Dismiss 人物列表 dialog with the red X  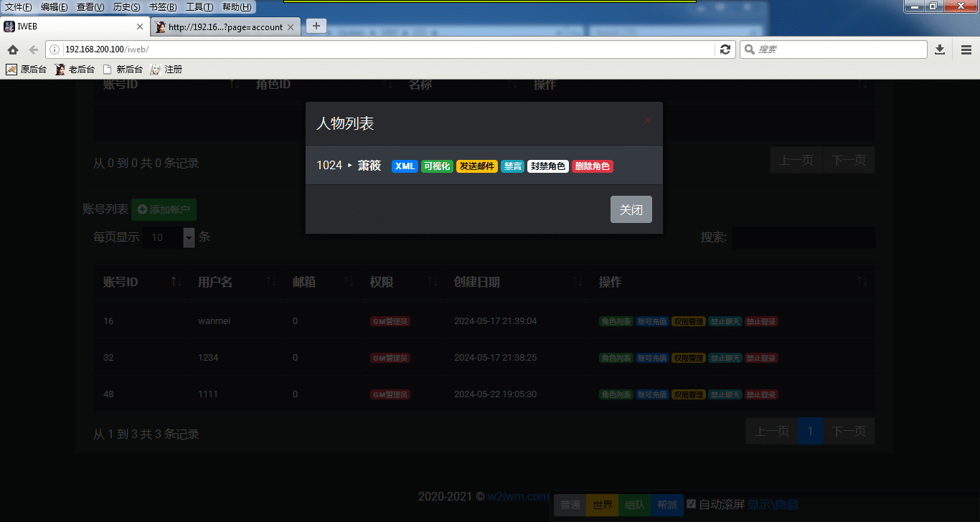[x=648, y=120]
